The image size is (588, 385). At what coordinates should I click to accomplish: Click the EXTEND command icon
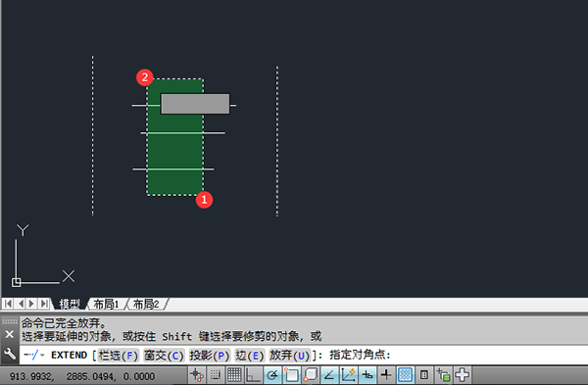[31, 355]
